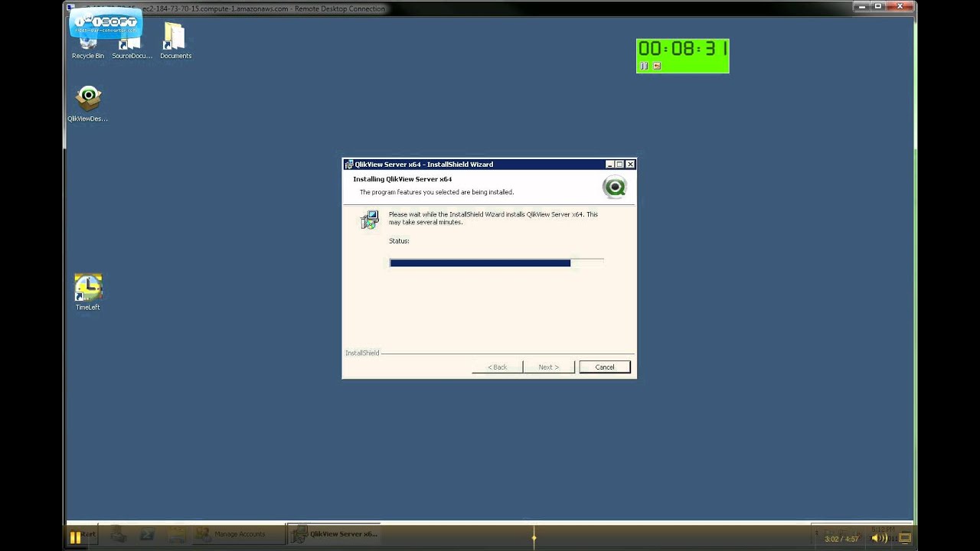Viewport: 980px width, 551px height.
Task: Mute the video volume
Action: click(x=880, y=538)
